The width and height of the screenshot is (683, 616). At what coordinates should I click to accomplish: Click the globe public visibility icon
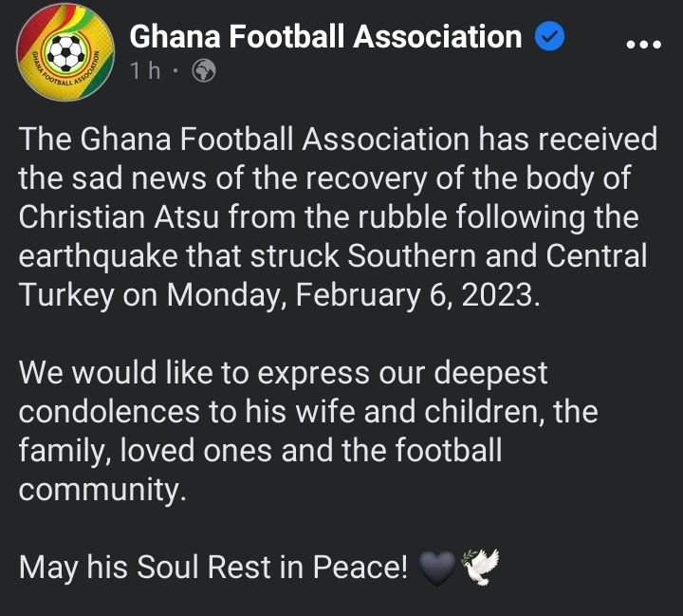204,72
